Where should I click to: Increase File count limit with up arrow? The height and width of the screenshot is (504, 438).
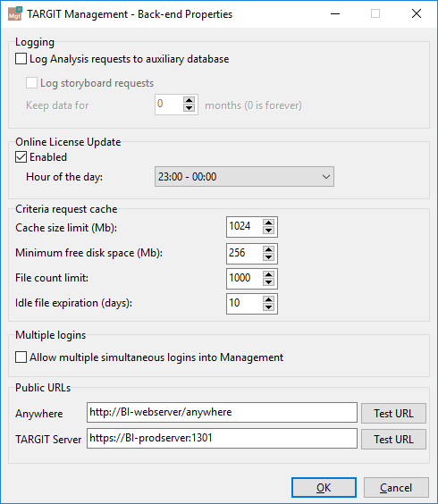point(268,274)
